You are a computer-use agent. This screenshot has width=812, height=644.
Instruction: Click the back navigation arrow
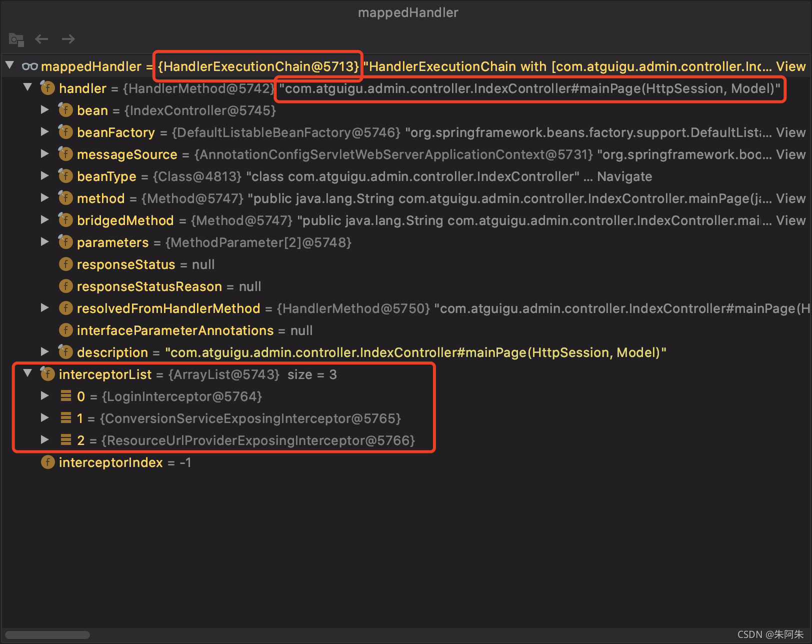click(41, 39)
